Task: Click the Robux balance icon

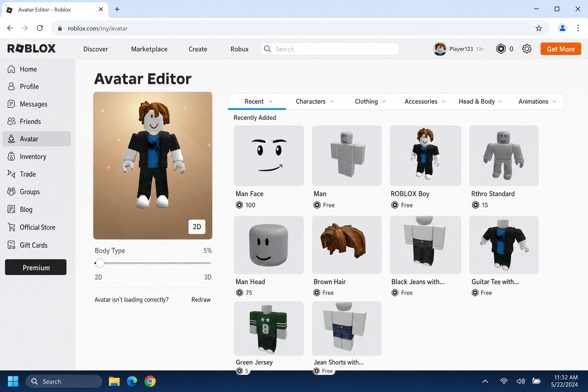Action: 501,49
